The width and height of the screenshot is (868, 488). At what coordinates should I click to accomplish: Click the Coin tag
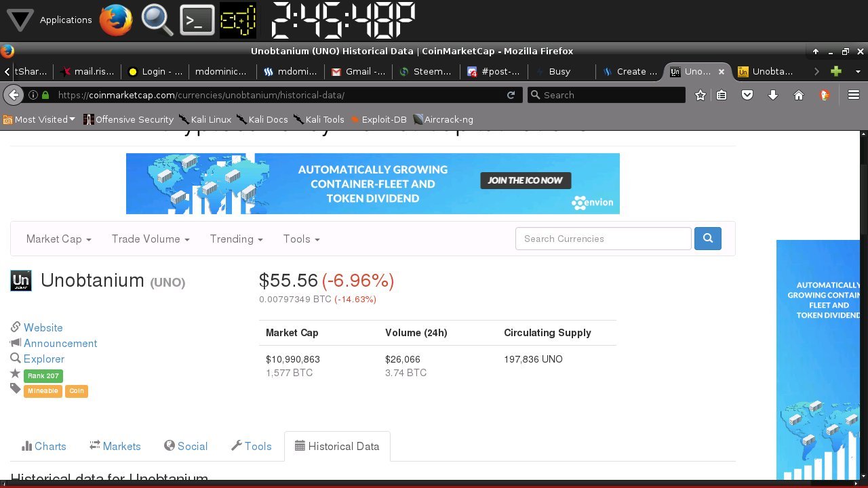77,391
